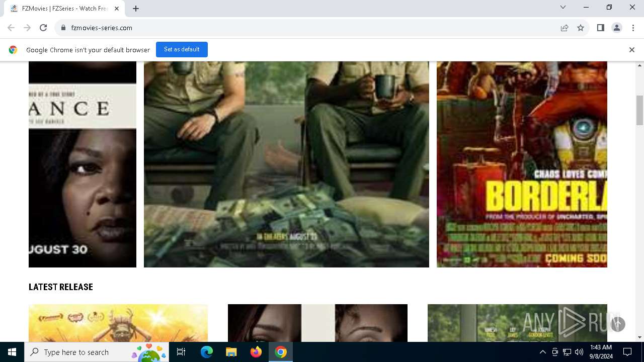Click the page vertical scrollbar thumb
This screenshot has width=644, height=362.
pos(640,110)
